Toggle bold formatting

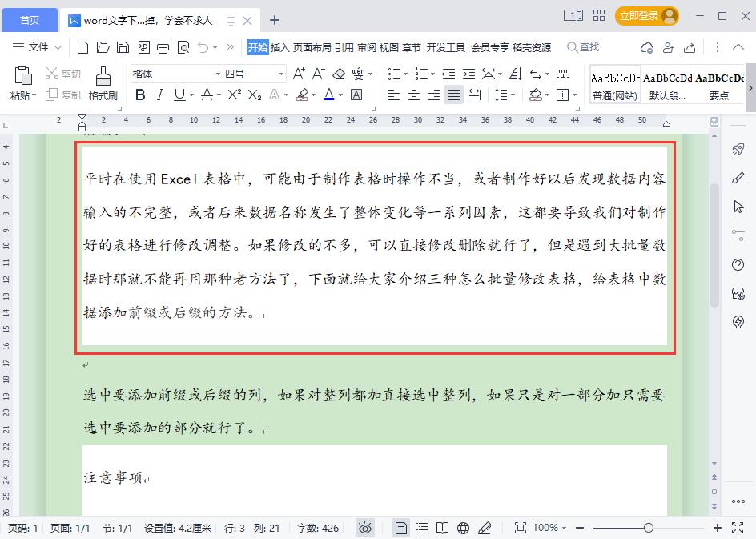(140, 95)
